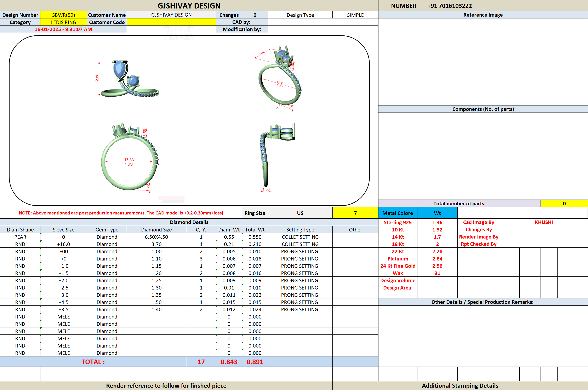Click the yellow ring size value 7

[355, 213]
